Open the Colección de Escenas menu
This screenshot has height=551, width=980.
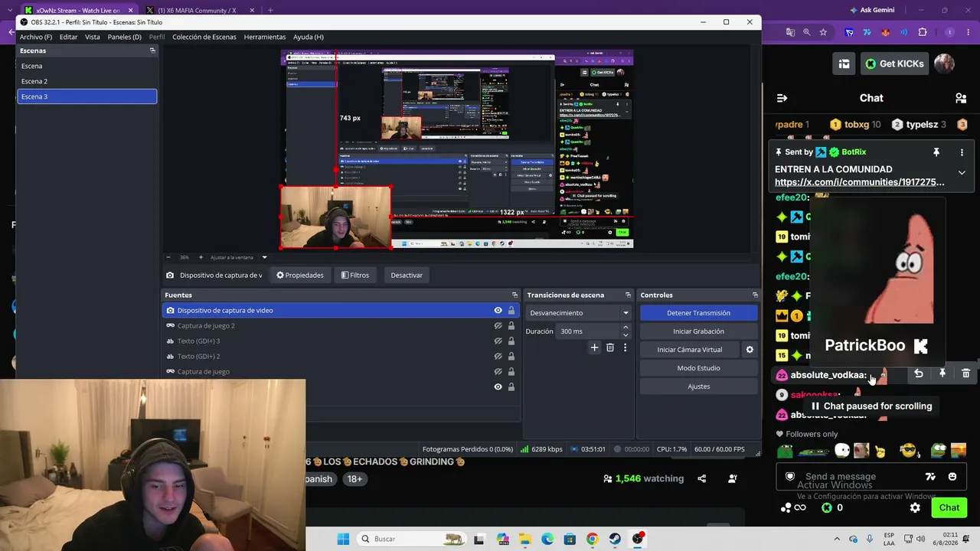point(204,37)
